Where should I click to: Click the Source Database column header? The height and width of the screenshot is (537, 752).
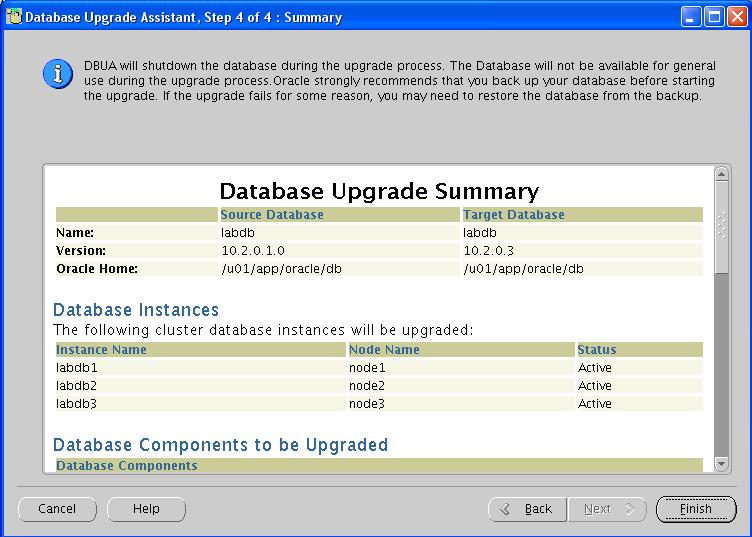click(272, 215)
